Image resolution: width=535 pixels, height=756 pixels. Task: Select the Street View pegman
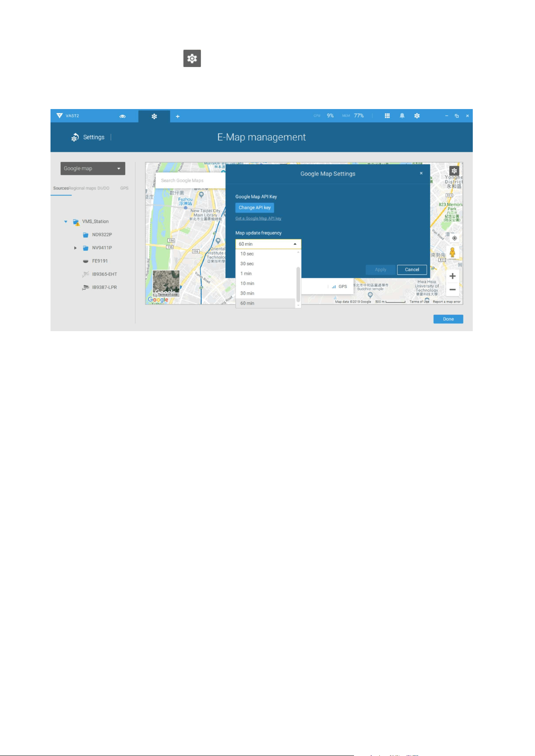coord(453,253)
